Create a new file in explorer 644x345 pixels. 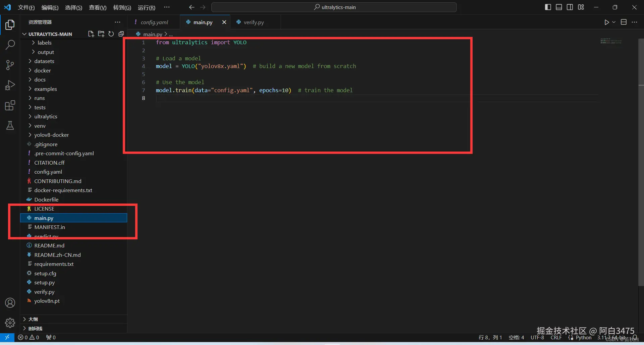pyautogui.click(x=91, y=34)
